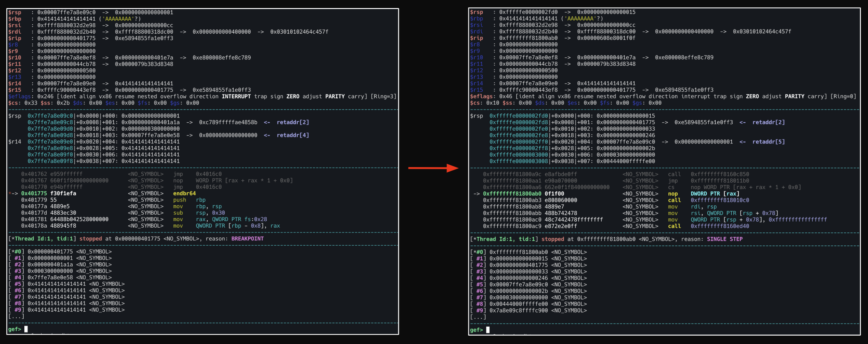
Task: Click frame #3 address 0x000300000000
Action: (x=50, y=271)
